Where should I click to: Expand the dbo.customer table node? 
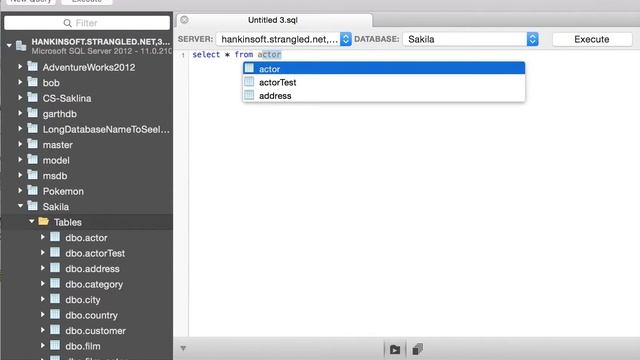coord(42,330)
